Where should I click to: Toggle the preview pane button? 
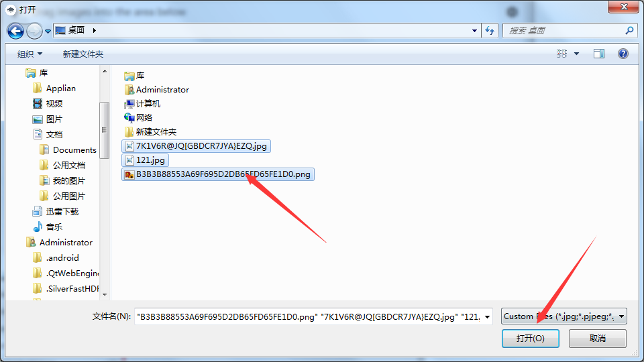pos(599,54)
